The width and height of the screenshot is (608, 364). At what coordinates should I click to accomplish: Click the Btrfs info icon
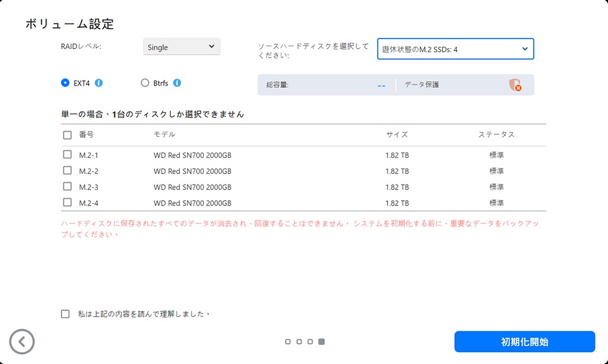(177, 83)
